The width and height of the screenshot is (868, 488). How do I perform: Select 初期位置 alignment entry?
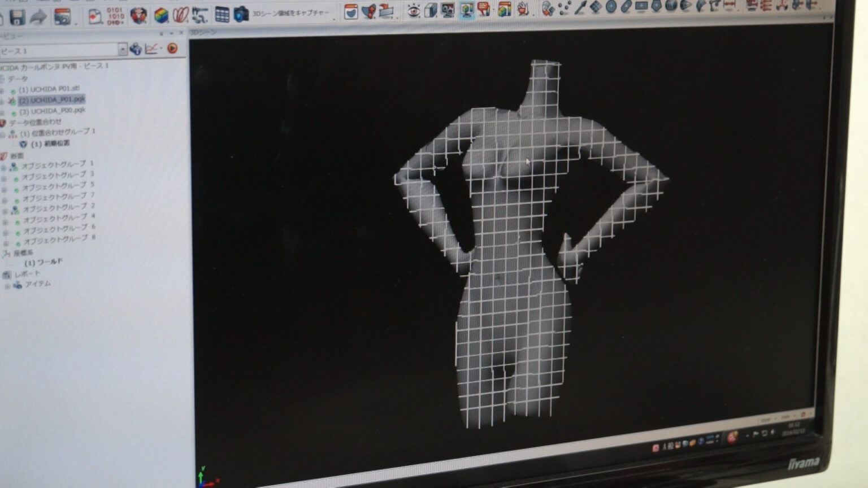click(x=51, y=144)
